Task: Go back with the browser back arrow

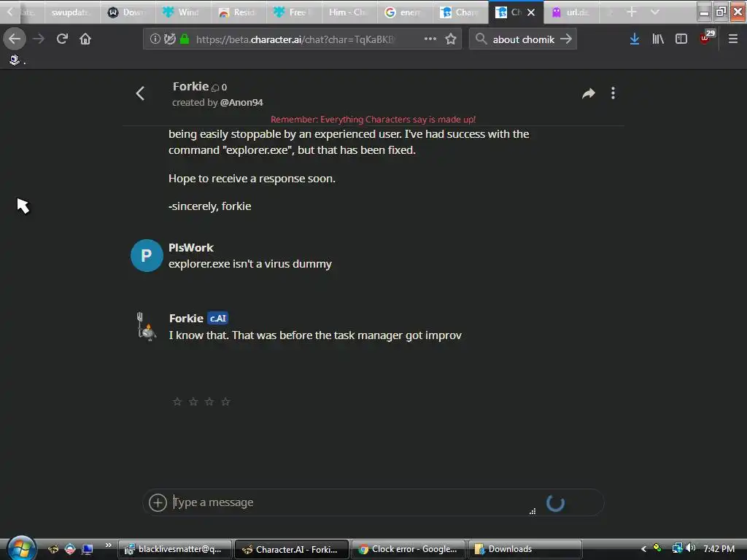Action: tap(15, 39)
